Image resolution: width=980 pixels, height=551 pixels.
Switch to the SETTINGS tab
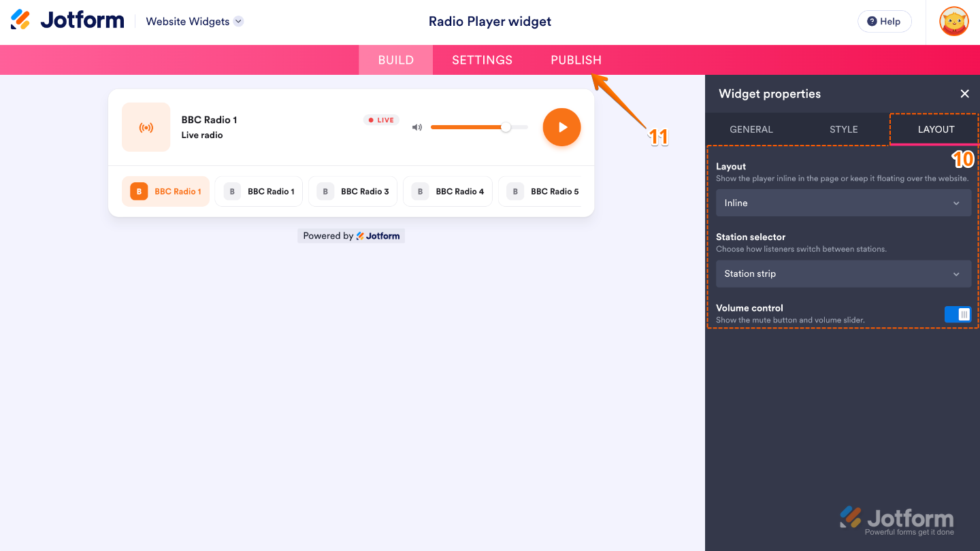482,60
